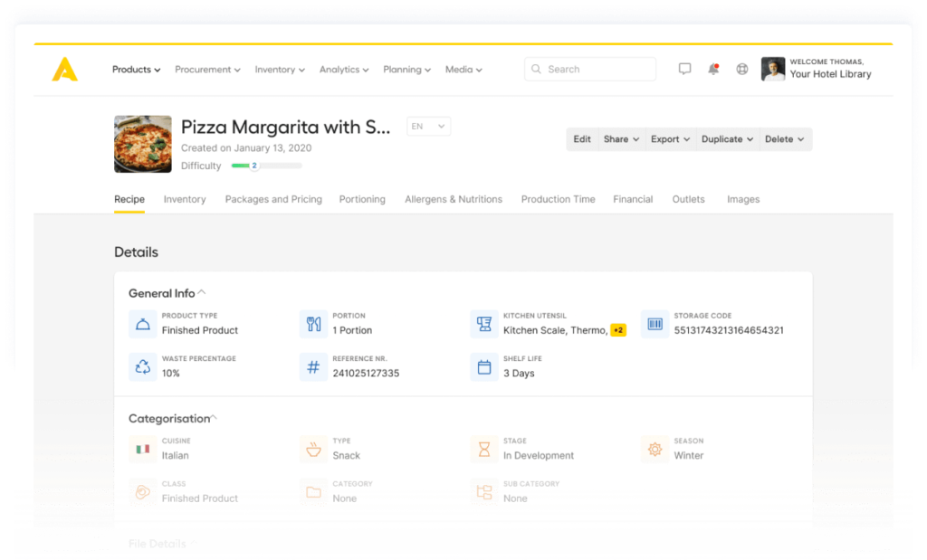The width and height of the screenshot is (927, 560).
Task: Show the +2 more utensils badge
Action: click(618, 330)
